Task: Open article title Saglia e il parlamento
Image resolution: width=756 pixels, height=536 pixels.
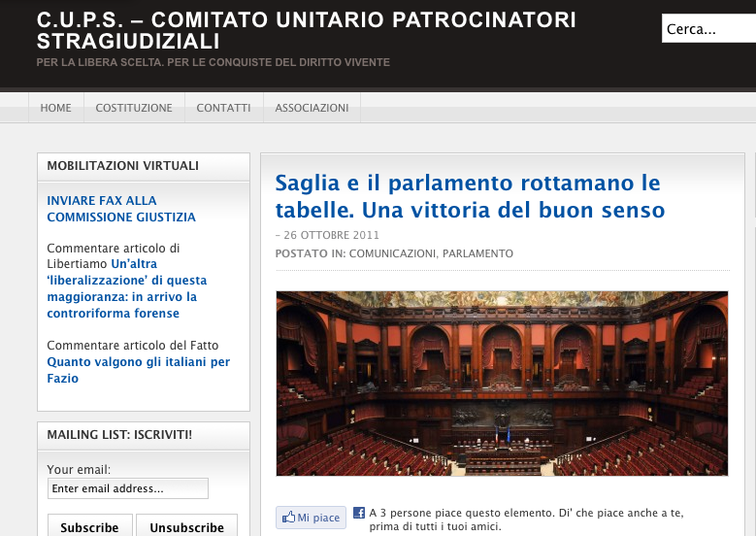Action: coord(470,196)
